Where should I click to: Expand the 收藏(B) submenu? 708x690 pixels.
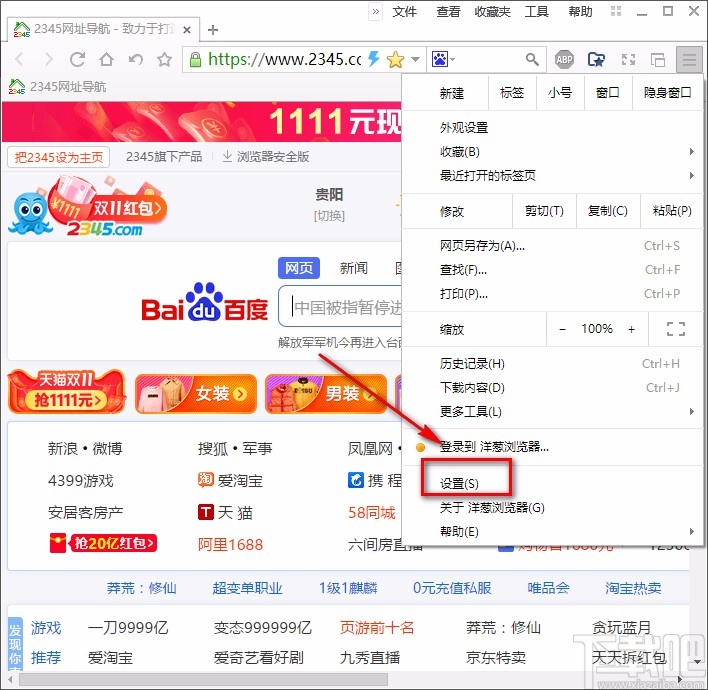552,152
